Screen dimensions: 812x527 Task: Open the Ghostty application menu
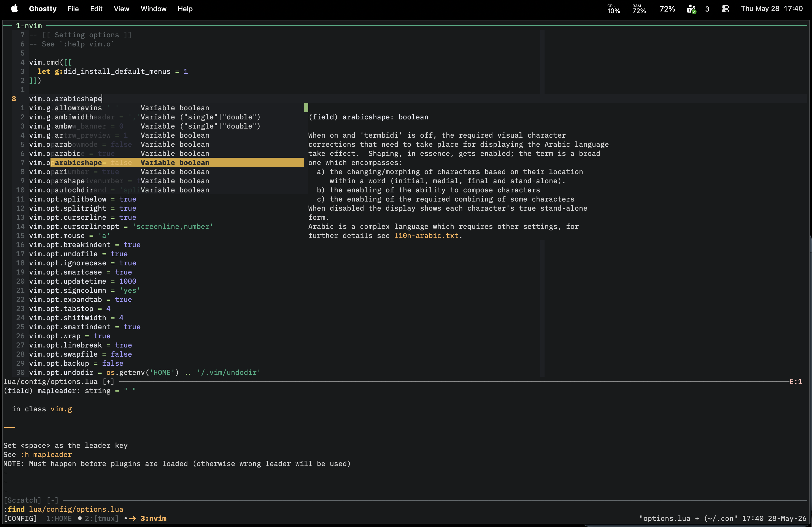pos(43,9)
